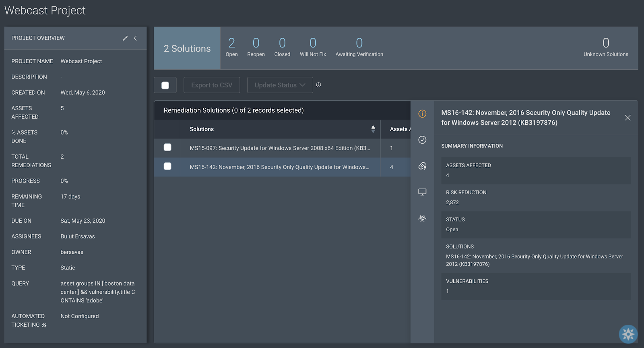Image resolution: width=644 pixels, height=348 pixels.
Task: Open the snowflake help widget
Action: 628,334
